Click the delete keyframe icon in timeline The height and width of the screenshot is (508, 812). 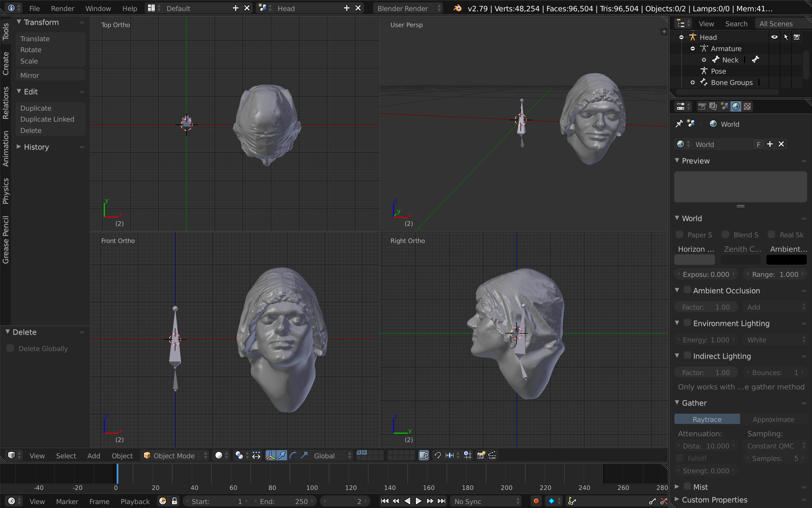coord(663,501)
